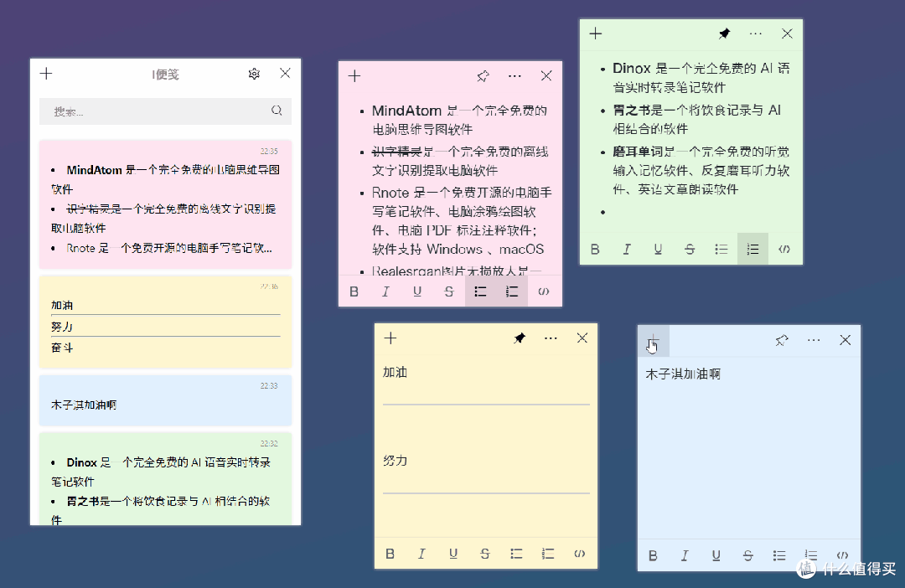Toggle bullet list in the yellow note
This screenshot has width=905, height=588.
click(516, 554)
